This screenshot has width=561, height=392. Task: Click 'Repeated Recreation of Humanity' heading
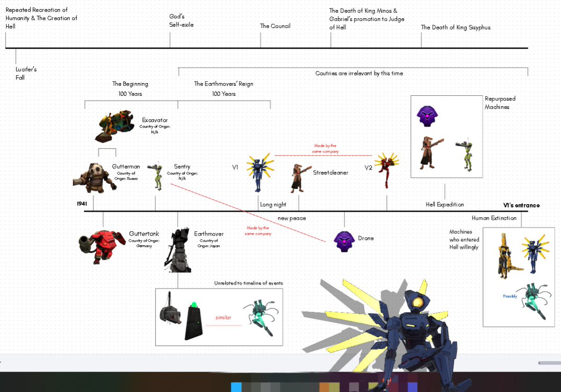(x=42, y=18)
